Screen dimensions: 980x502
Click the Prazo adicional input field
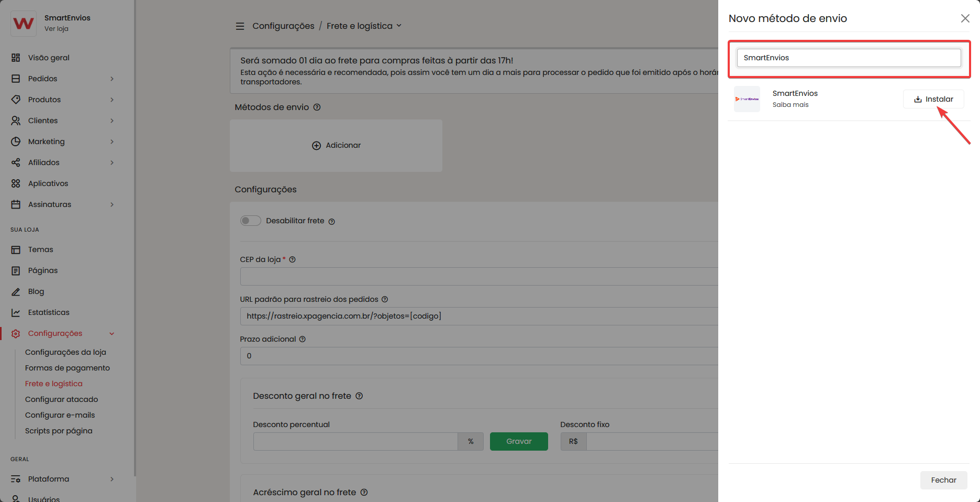[x=479, y=356]
